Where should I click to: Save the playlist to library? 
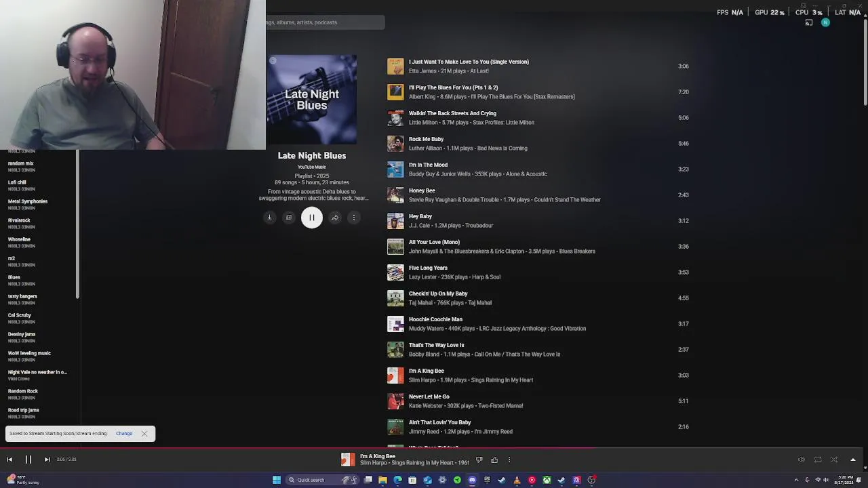pyautogui.click(x=289, y=218)
